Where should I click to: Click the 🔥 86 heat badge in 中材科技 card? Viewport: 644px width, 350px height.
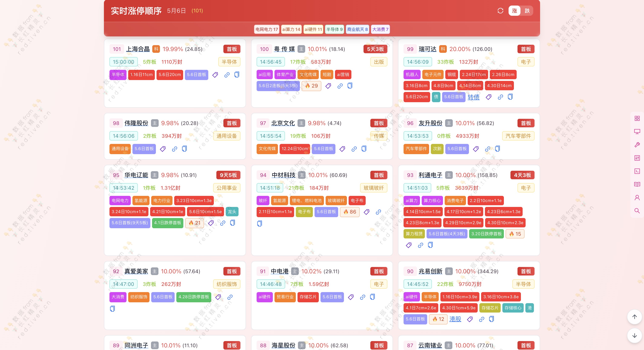(x=349, y=212)
